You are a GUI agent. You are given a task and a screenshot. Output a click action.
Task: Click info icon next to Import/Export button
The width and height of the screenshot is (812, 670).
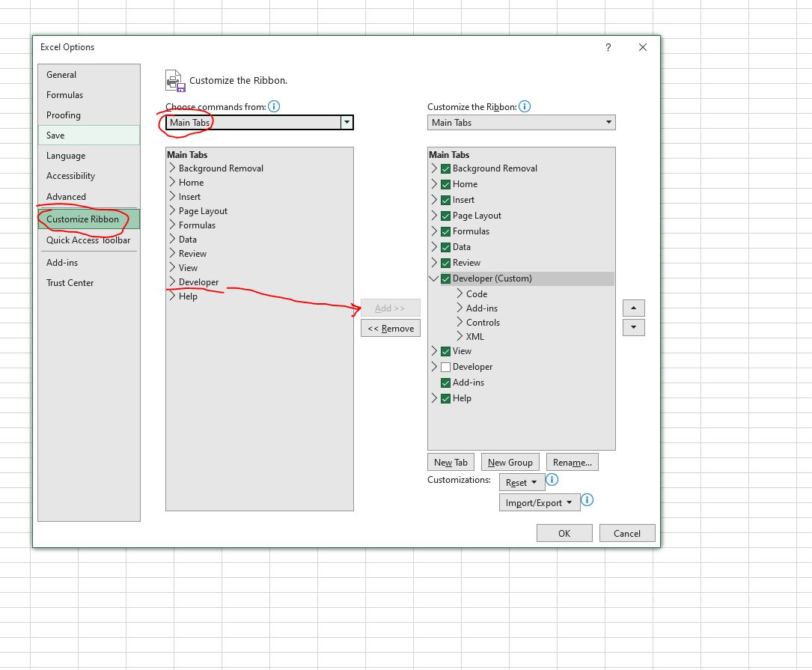click(587, 500)
